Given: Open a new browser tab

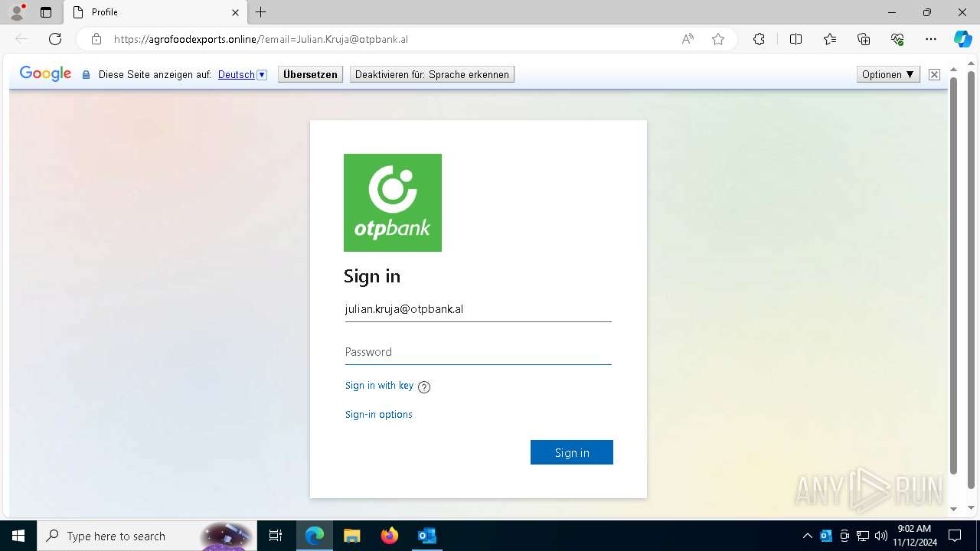Looking at the screenshot, I should [x=261, y=12].
